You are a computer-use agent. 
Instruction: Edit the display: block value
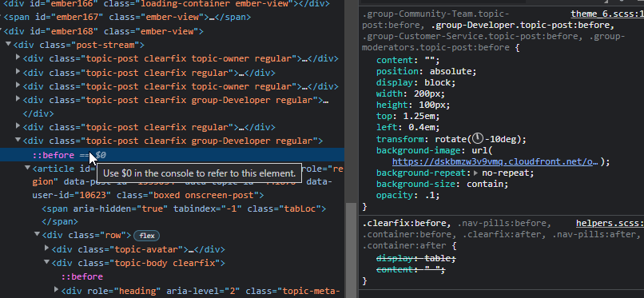pos(437,82)
